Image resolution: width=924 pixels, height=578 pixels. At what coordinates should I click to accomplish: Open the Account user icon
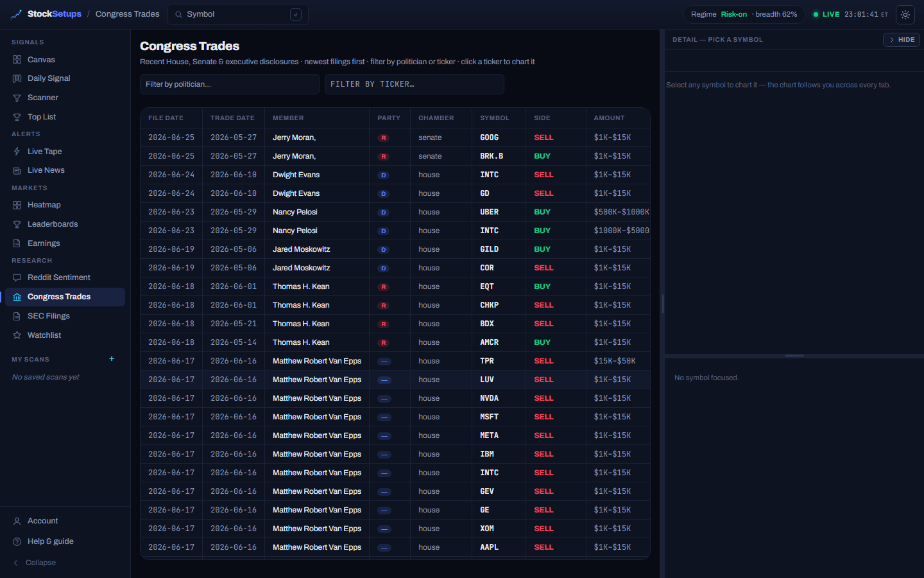point(17,521)
